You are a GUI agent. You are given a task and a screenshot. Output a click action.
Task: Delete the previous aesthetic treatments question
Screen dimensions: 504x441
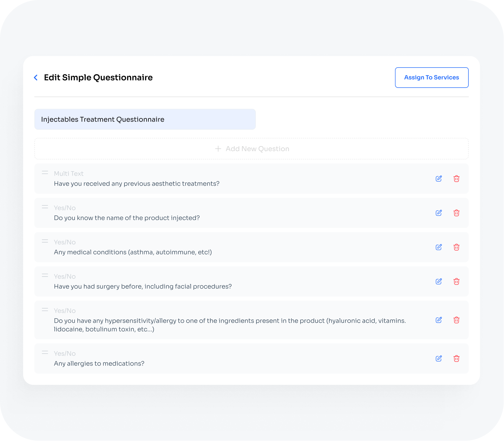point(457,179)
